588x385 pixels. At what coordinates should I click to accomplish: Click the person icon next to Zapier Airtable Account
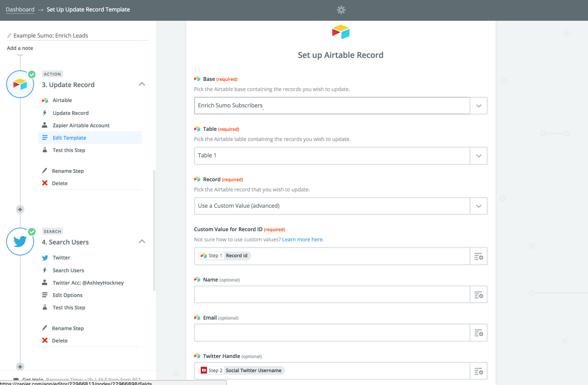[x=45, y=125]
